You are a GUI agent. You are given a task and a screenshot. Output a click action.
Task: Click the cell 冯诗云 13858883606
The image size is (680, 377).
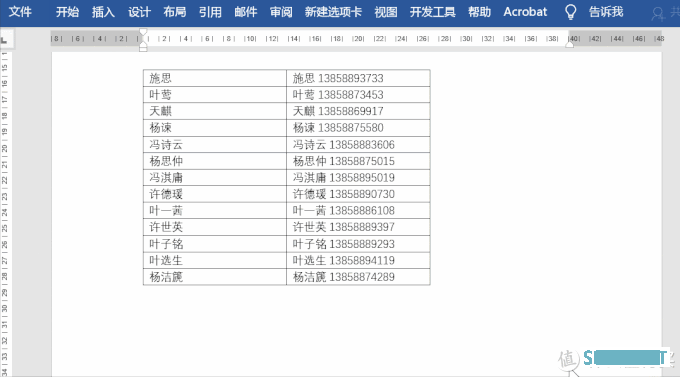point(358,144)
